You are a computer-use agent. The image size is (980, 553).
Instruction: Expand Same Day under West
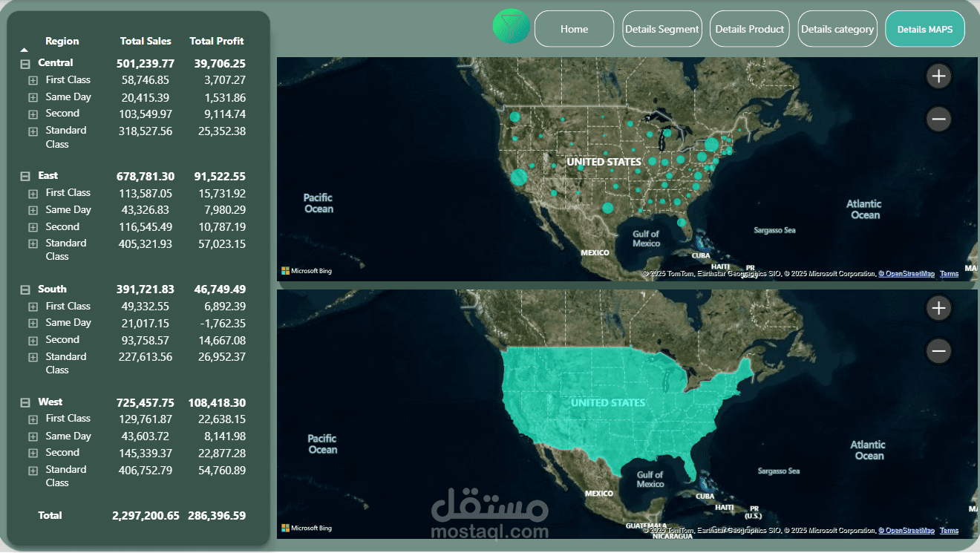[33, 436]
